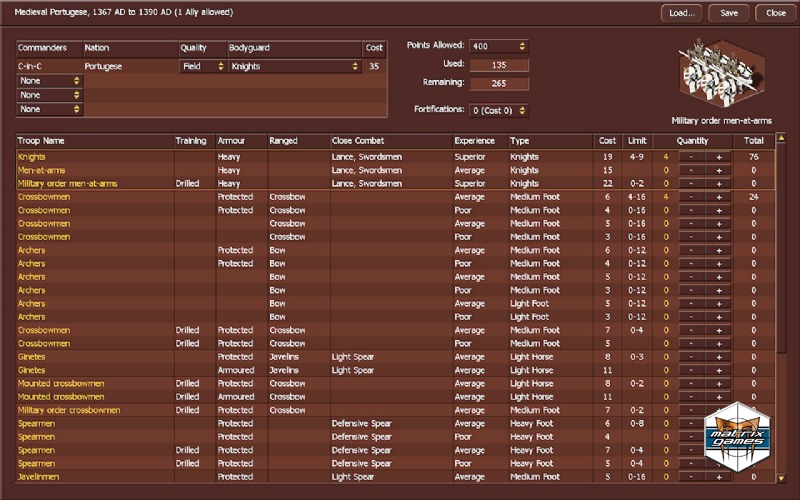Open the first None commander dropdown

tap(50, 81)
